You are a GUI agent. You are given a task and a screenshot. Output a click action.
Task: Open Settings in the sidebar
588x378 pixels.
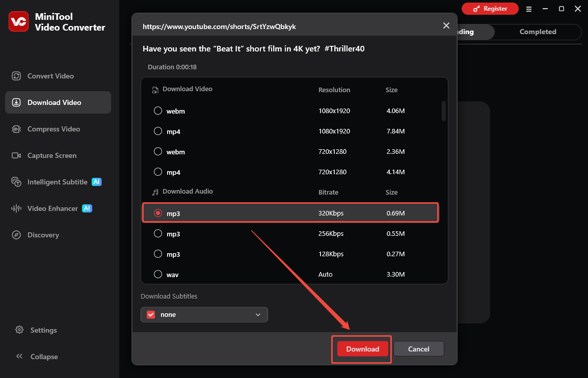point(36,330)
